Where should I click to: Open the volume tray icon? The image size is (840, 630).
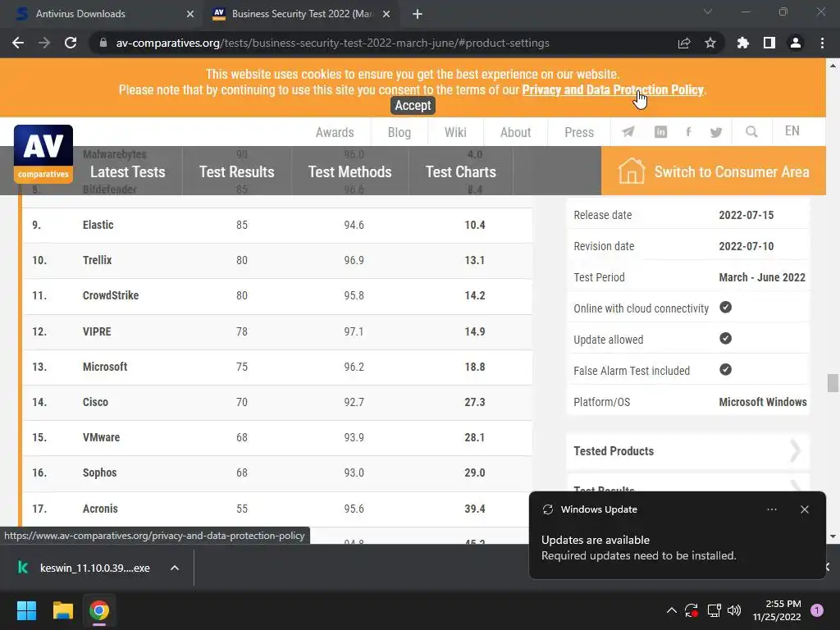coord(734,610)
